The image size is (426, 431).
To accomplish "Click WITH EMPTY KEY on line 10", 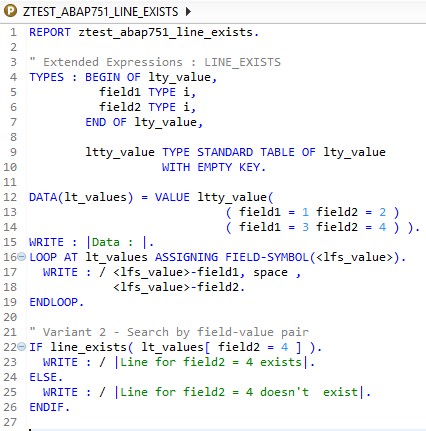I will 211,167.
